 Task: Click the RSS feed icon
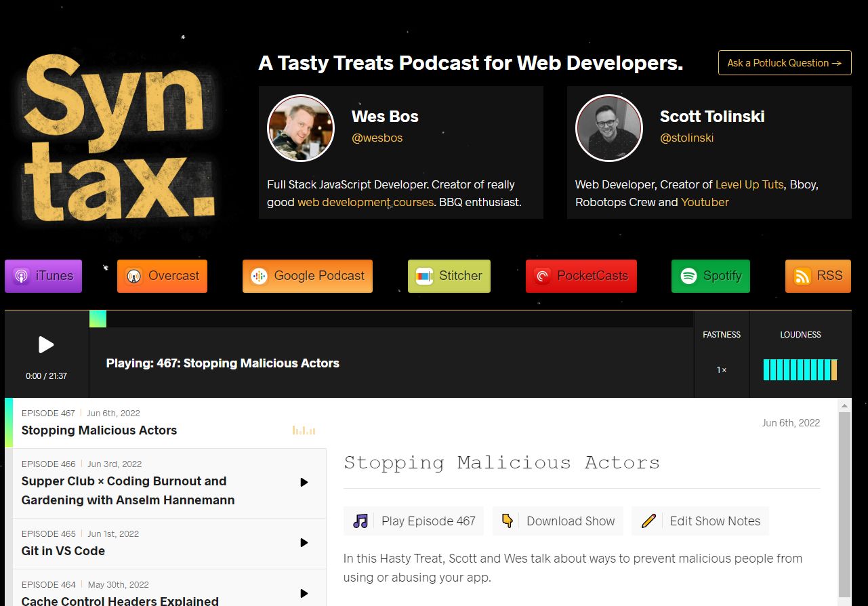pos(802,276)
